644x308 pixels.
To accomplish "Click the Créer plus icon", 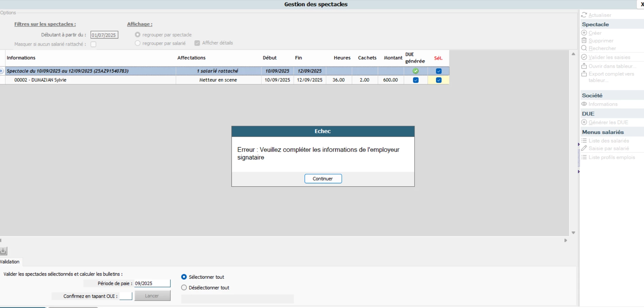I will (584, 33).
